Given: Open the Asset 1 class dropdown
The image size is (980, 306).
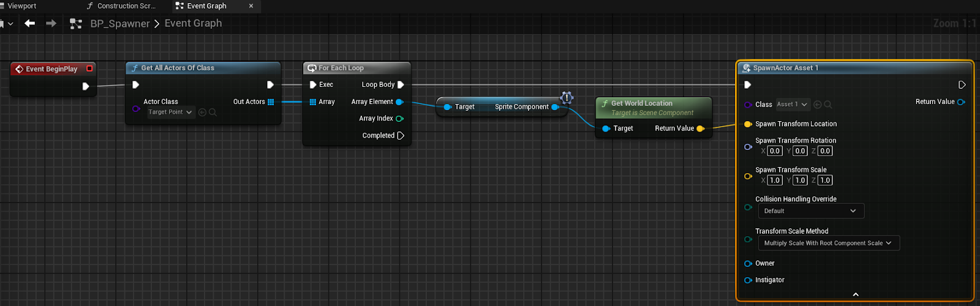Looking at the screenshot, I should (x=793, y=105).
